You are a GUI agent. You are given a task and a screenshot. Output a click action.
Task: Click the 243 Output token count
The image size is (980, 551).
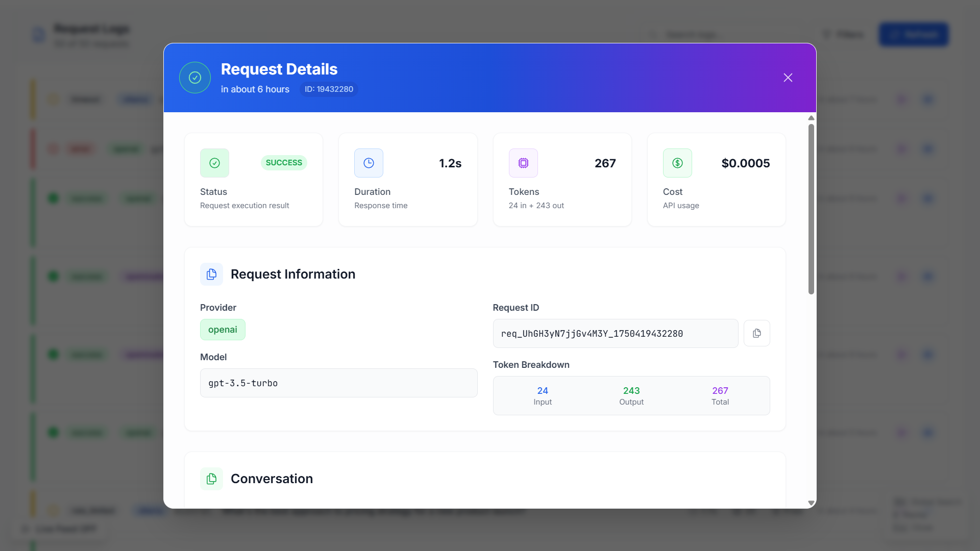coord(631,391)
